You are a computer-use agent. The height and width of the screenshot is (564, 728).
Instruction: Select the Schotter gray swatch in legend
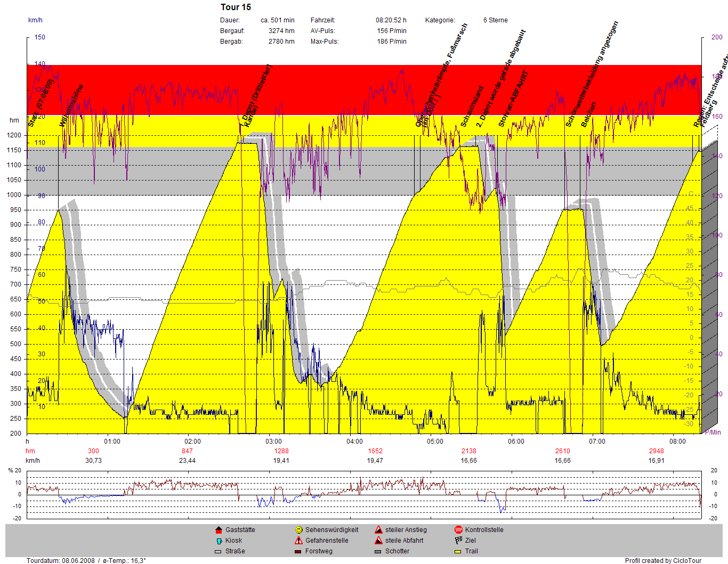coord(378,552)
